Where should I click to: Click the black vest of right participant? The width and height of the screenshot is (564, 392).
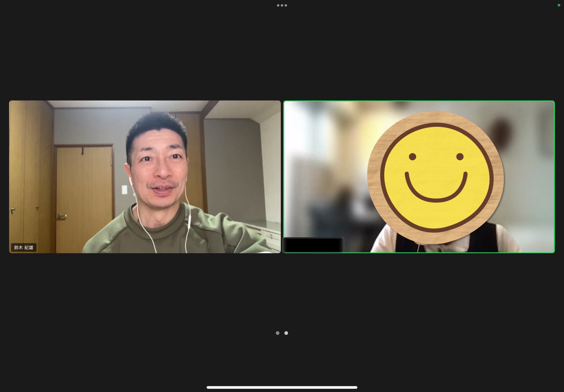point(485,240)
